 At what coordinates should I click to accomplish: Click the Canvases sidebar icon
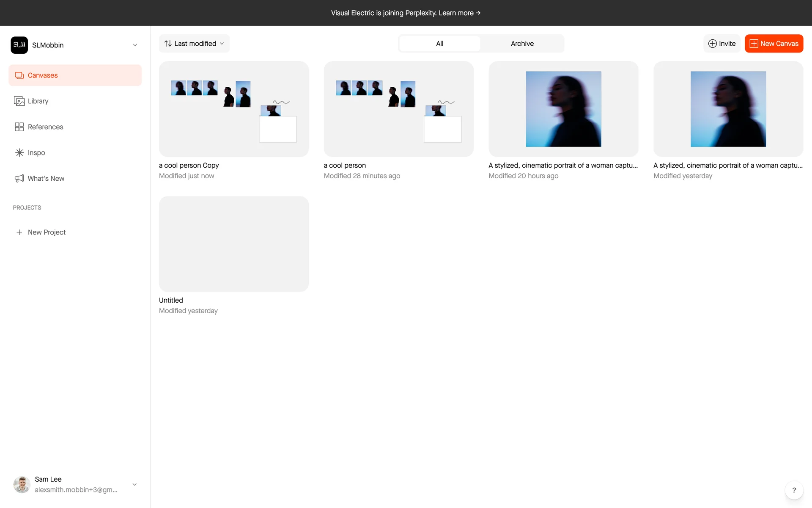[x=19, y=75]
